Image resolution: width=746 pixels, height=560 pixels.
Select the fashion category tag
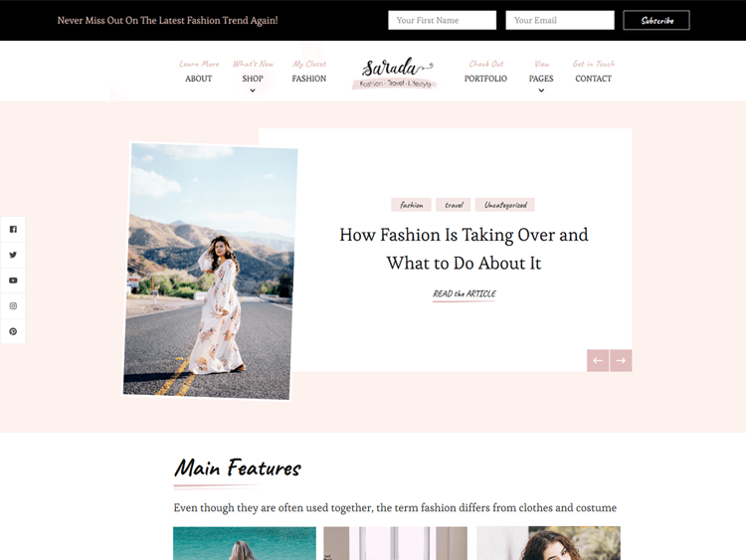click(411, 205)
